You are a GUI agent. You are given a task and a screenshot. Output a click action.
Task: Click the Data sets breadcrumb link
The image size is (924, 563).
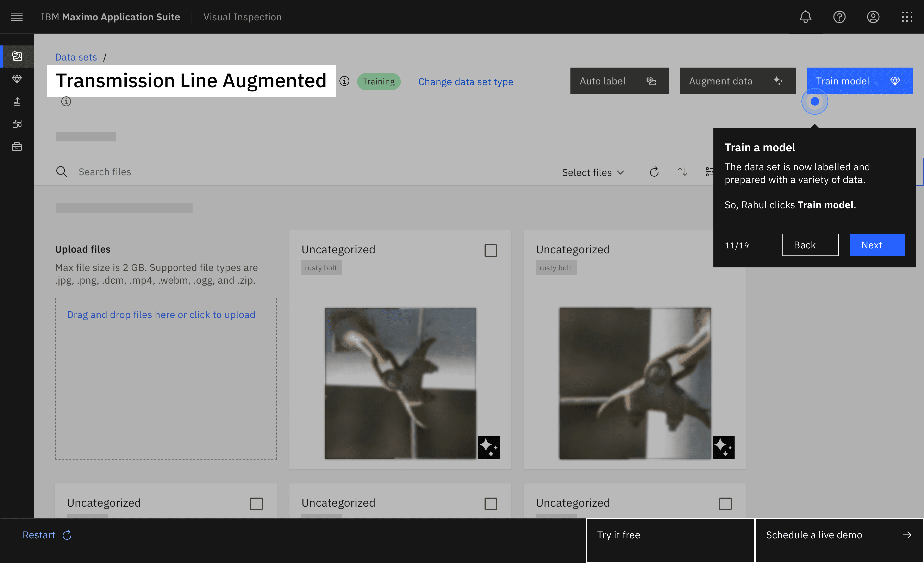(76, 57)
